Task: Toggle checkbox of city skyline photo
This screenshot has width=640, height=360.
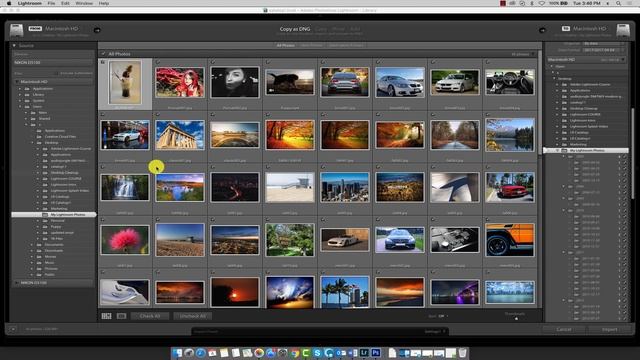Action: pos(323,167)
